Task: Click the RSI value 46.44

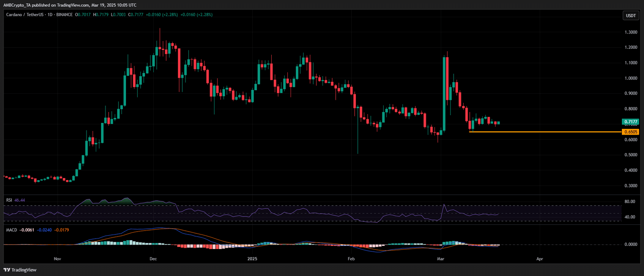Action: point(20,200)
